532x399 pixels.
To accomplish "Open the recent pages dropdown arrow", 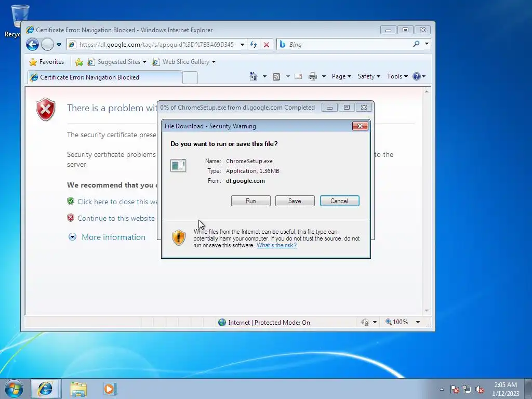I will pyautogui.click(x=59, y=45).
